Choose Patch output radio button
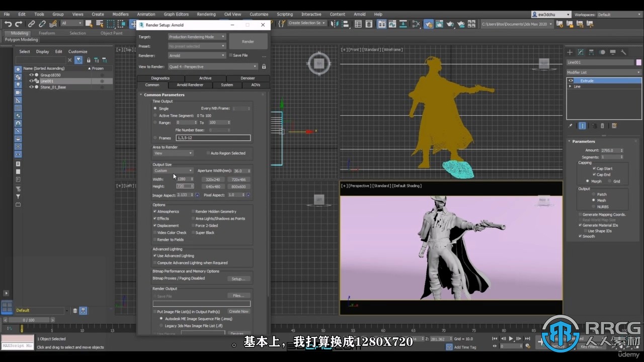The height and width of the screenshot is (362, 644). pos(593,194)
